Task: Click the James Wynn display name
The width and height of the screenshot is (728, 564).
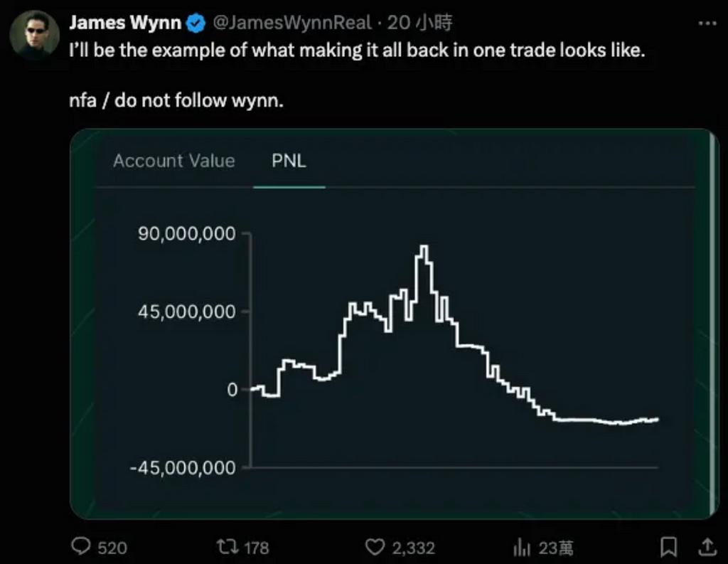Action: point(125,22)
